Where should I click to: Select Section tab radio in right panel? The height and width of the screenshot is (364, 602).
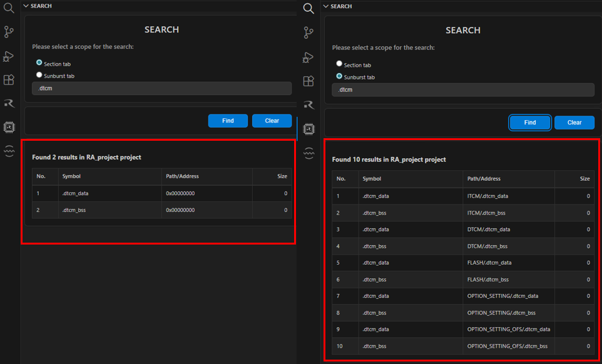339,64
